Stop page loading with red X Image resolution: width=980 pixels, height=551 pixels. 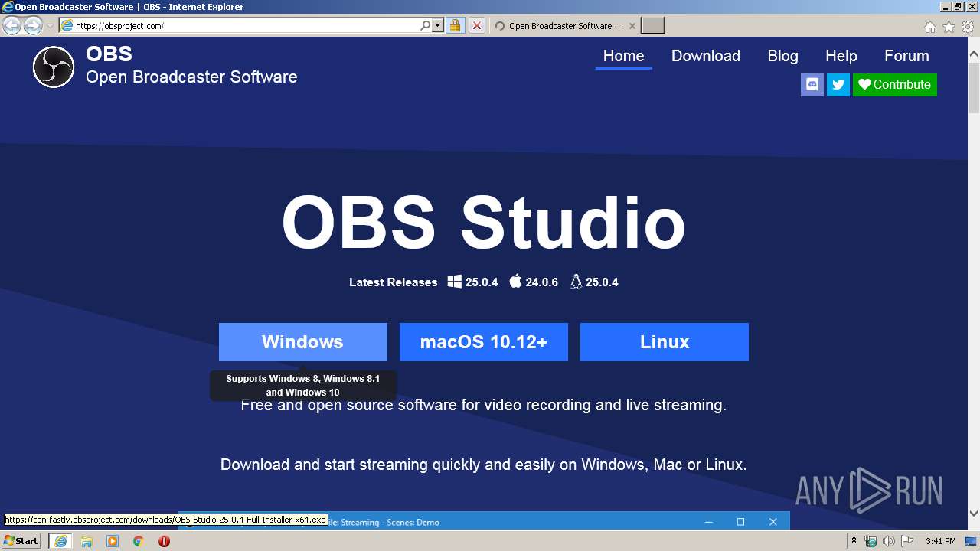point(476,25)
